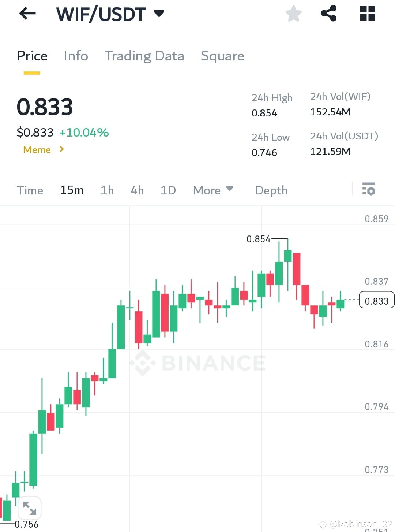The image size is (395, 532).
Task: Switch to the Trading Data tab
Action: point(144,56)
